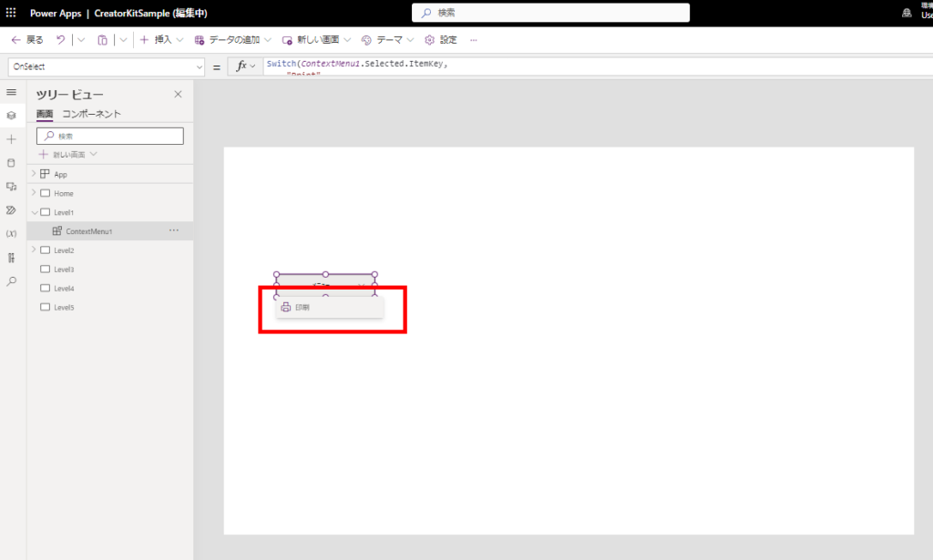933x560 pixels.
Task: Click the top search box
Action: click(x=550, y=13)
